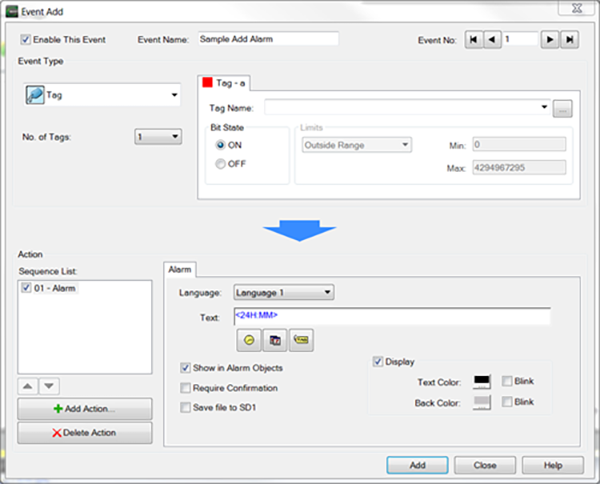
Task: Open the Outside Range limits dropdown
Action: point(357,145)
